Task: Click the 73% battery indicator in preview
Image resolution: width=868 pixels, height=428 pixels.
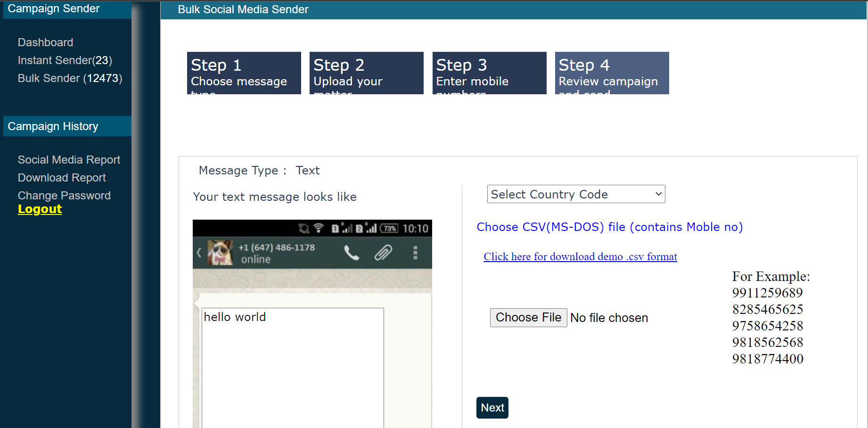Action: (389, 229)
